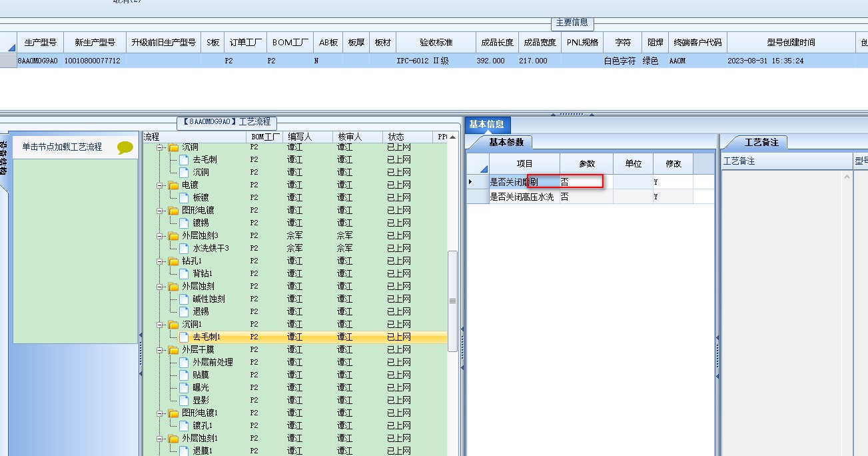This screenshot has width=868, height=456.
Task: Collapse the 外层蚀刻3 tree node via its minus box
Action: pos(160,236)
